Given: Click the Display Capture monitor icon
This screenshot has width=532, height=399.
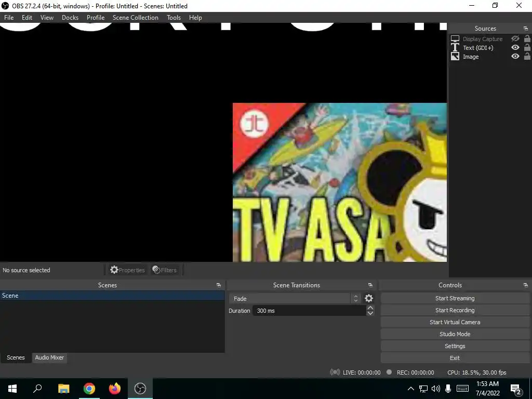Looking at the screenshot, I should pos(455,38).
